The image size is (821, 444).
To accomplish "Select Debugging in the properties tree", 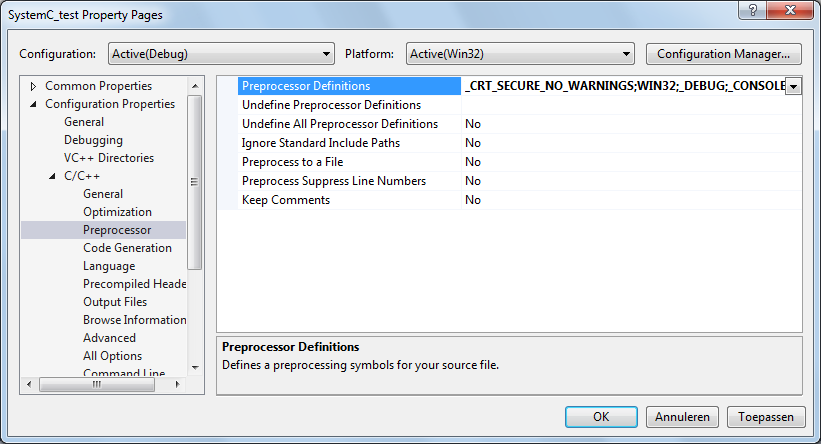I will [x=93, y=140].
